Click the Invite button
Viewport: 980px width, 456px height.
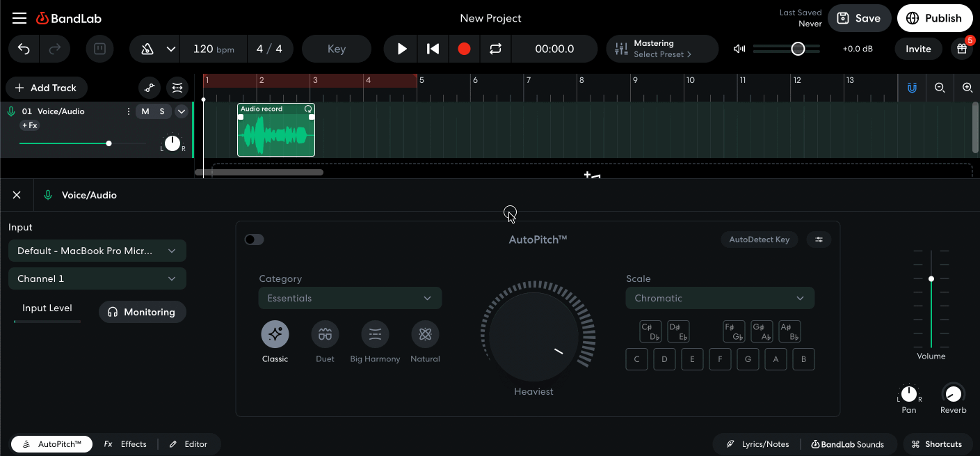point(918,49)
